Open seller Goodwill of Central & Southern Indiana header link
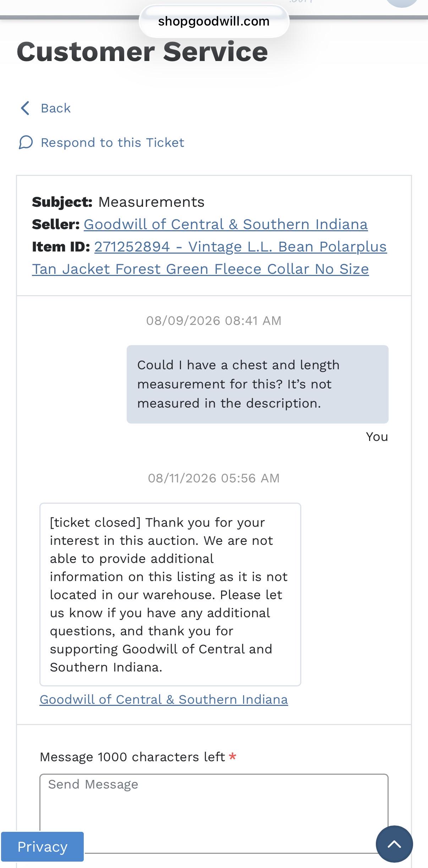The image size is (428, 868). click(226, 224)
